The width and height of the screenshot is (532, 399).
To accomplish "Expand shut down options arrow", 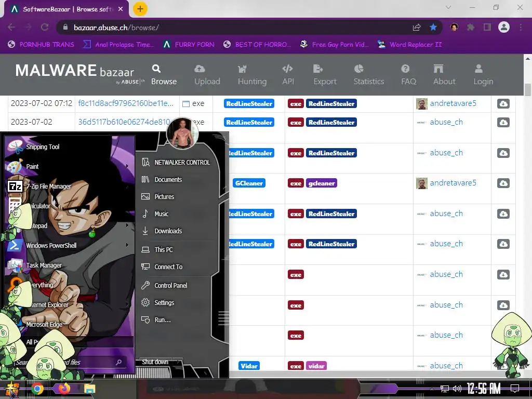I will [178, 362].
